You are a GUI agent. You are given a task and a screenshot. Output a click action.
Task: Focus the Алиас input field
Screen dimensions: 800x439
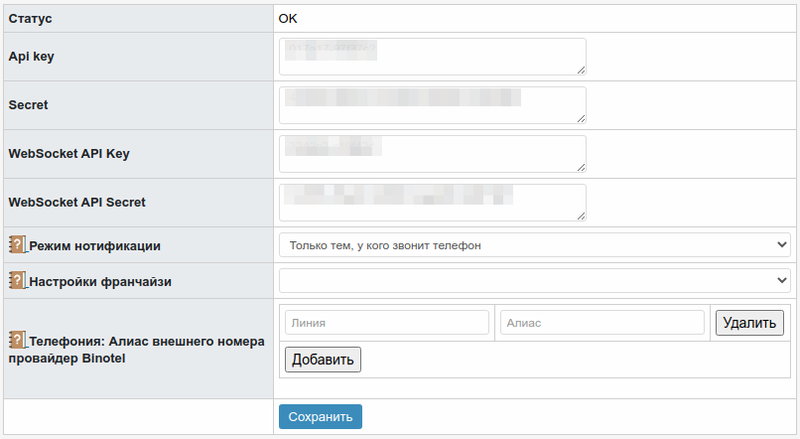(603, 323)
